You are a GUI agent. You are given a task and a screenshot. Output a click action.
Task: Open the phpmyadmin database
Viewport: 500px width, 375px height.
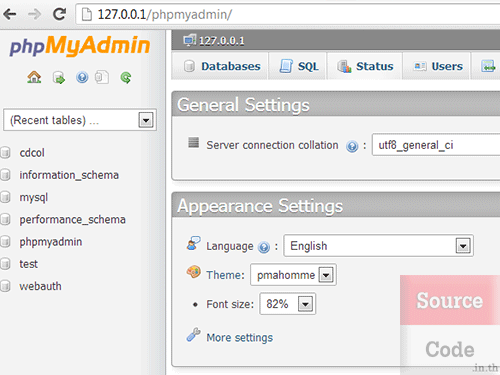(x=51, y=242)
